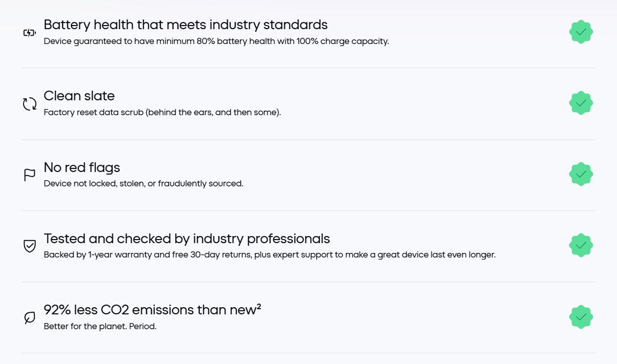This screenshot has width=617, height=364.
Task: Click the battery charging icon
Action: click(x=30, y=33)
